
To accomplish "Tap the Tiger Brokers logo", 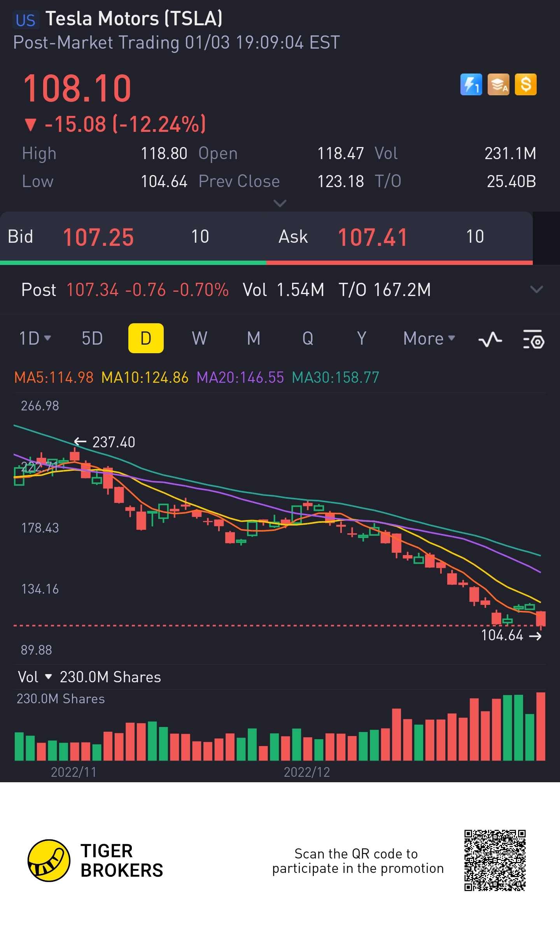I will pyautogui.click(x=95, y=860).
